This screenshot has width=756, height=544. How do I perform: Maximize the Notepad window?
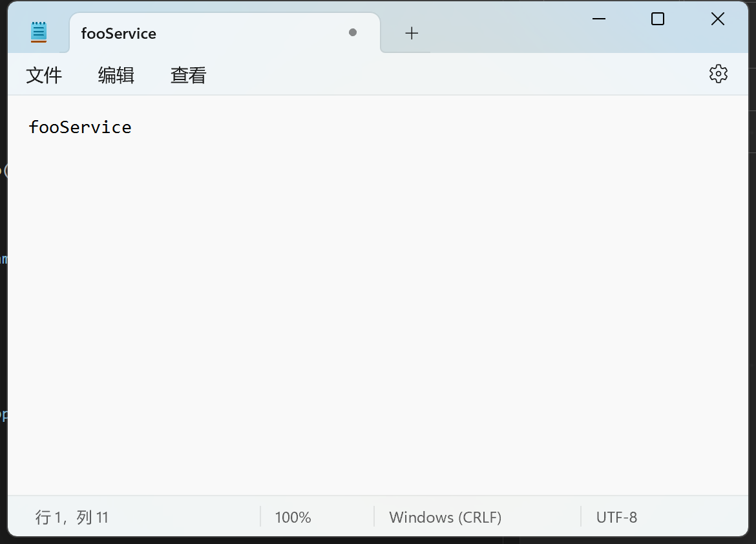(658, 19)
